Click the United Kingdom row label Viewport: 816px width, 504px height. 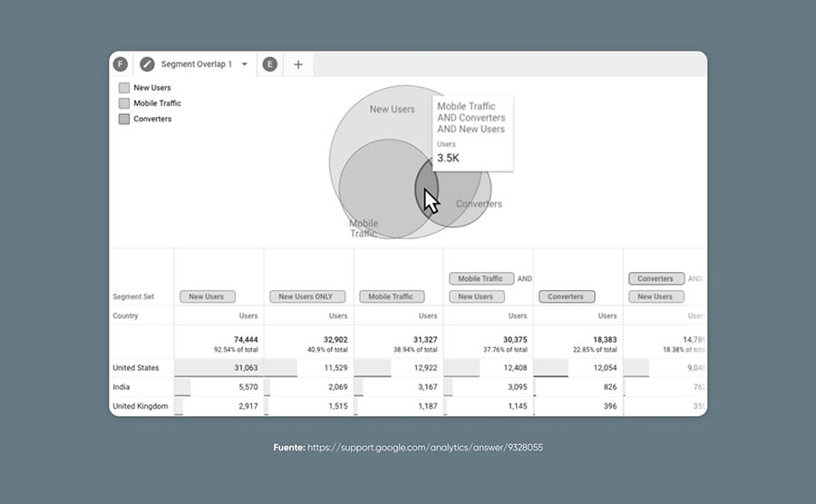pyautogui.click(x=140, y=406)
